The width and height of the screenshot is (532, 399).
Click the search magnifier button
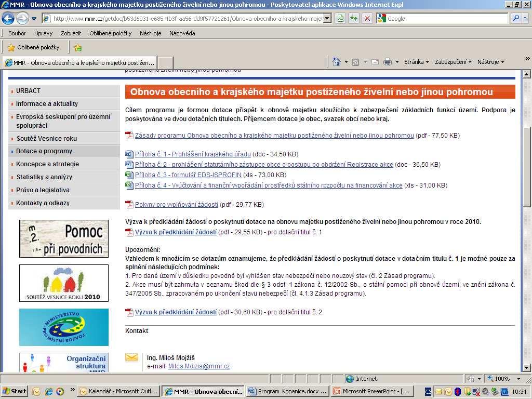pyautogui.click(x=516, y=18)
